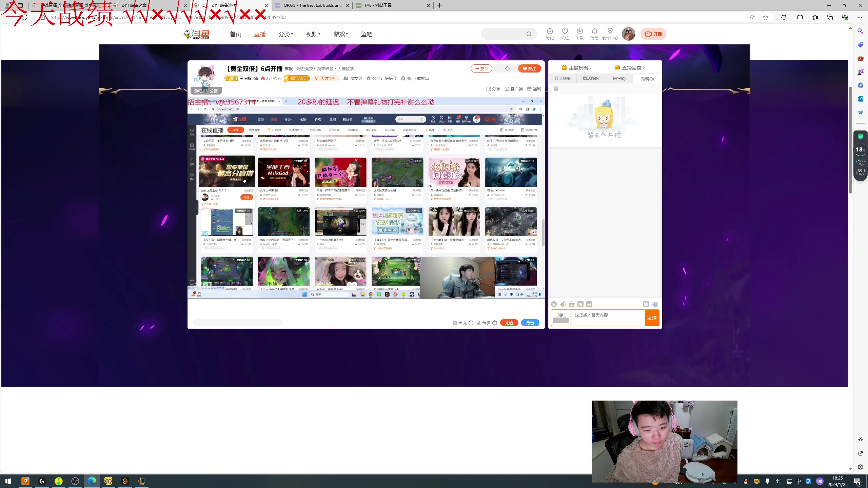868x488 pixels.
Task: Open the 历史 history icon
Action: [550, 34]
